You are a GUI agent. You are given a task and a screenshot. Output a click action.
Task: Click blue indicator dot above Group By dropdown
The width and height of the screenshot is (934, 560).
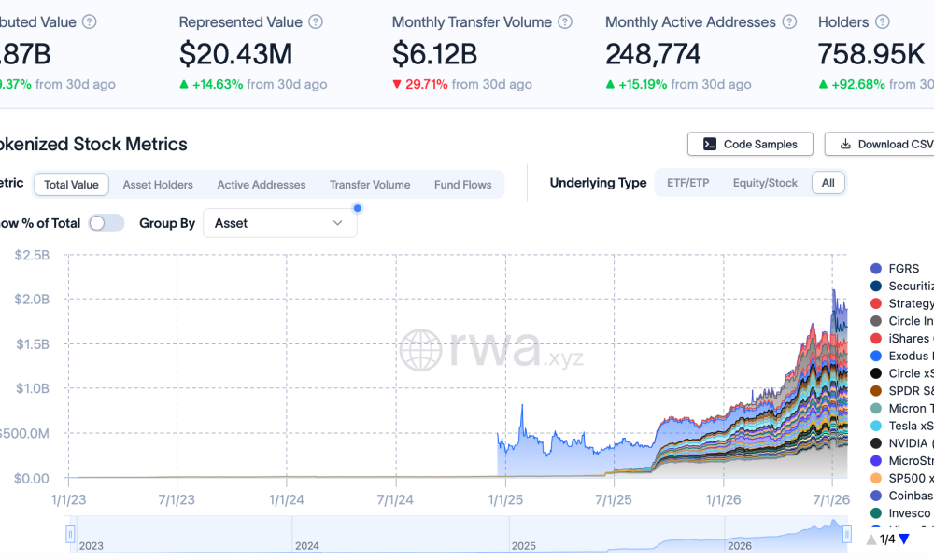click(x=358, y=208)
